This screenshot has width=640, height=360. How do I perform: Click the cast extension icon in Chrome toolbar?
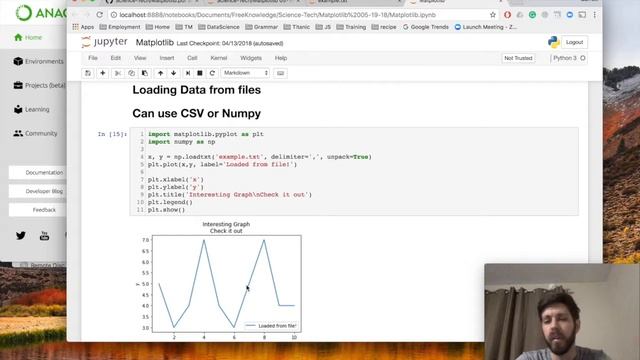coord(582,15)
